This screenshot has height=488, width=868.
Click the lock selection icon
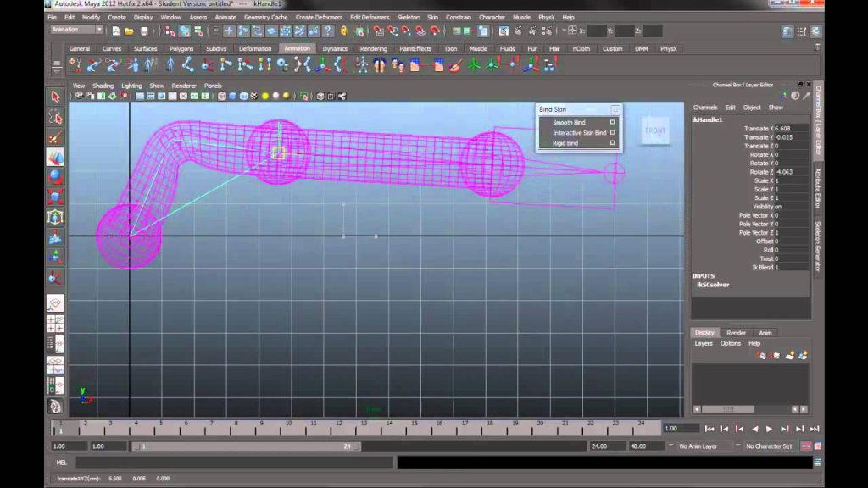344,31
